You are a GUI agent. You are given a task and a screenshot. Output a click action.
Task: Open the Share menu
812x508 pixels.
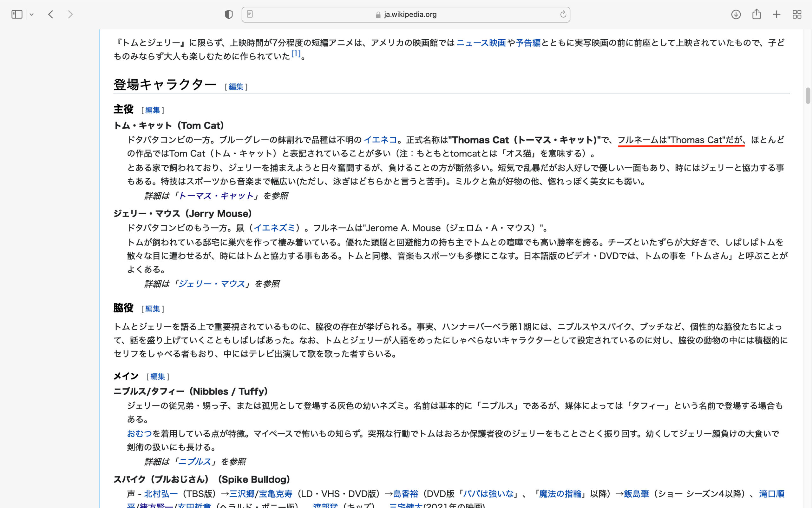(756, 14)
